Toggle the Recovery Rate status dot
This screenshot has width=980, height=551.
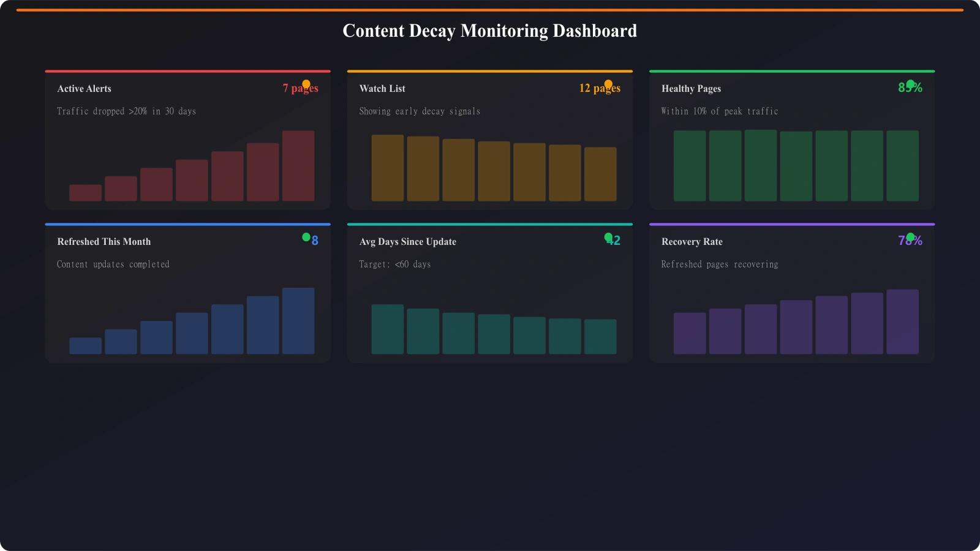pos(910,236)
